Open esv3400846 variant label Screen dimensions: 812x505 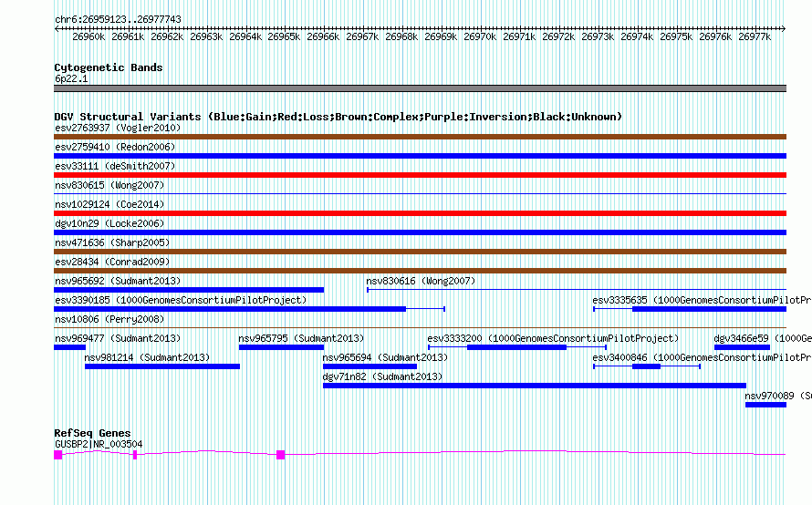[x=702, y=357]
